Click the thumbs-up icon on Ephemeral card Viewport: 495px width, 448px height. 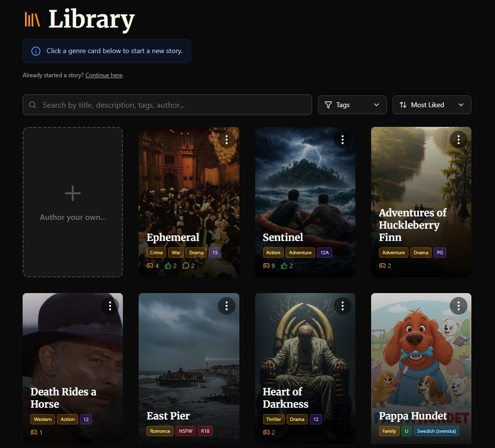click(x=168, y=266)
